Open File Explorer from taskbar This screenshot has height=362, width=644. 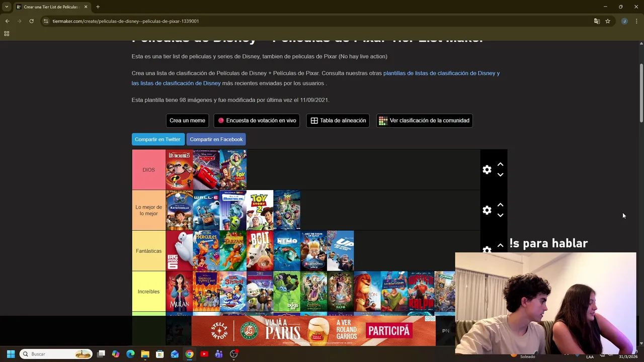click(145, 354)
